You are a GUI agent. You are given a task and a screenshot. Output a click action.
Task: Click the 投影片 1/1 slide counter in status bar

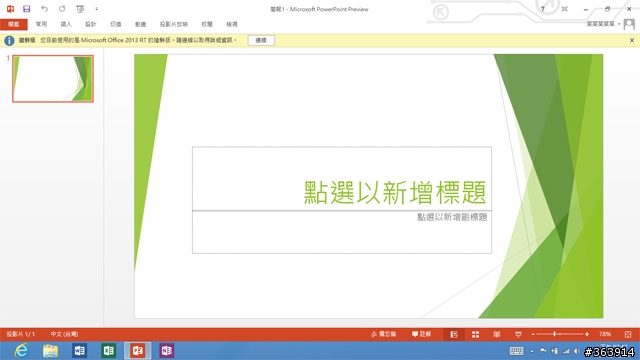(x=21, y=334)
